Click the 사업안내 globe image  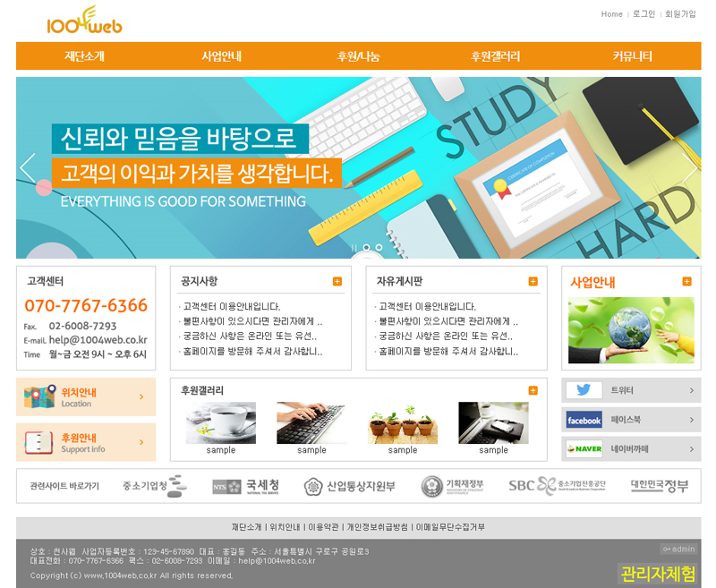pyautogui.click(x=631, y=330)
